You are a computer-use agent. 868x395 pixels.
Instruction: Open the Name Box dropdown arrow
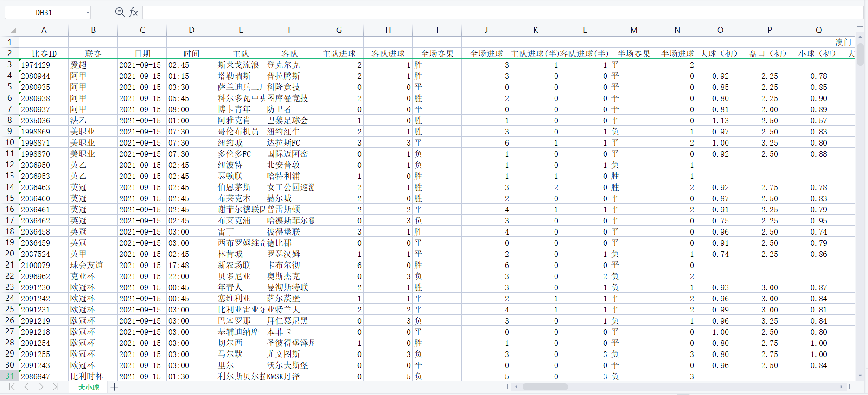[87, 13]
